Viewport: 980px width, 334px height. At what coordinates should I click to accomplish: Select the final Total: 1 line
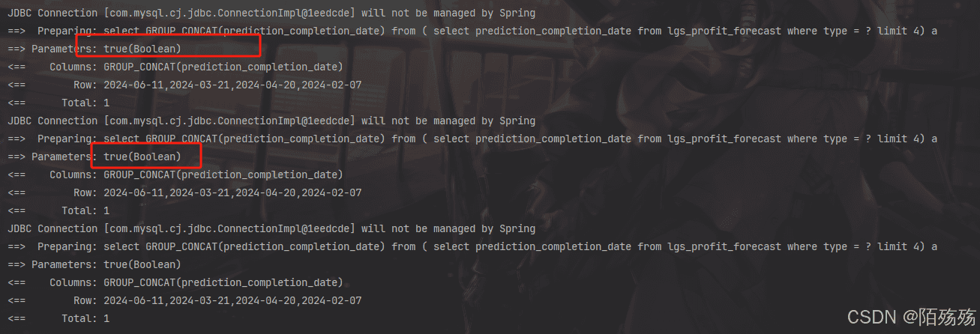coord(58,318)
